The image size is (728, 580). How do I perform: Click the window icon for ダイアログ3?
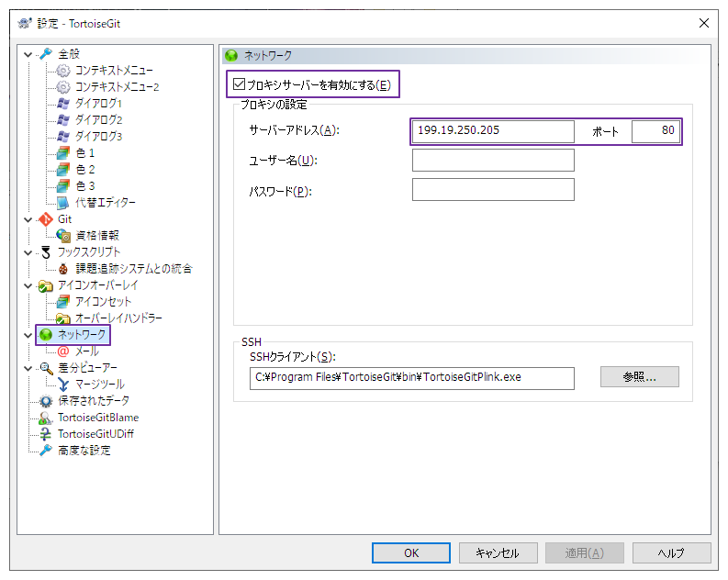pyautogui.click(x=63, y=137)
